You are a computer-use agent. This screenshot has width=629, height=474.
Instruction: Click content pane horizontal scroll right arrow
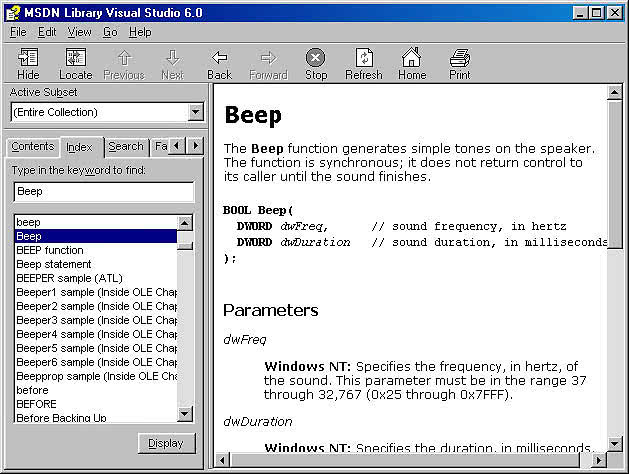599,460
